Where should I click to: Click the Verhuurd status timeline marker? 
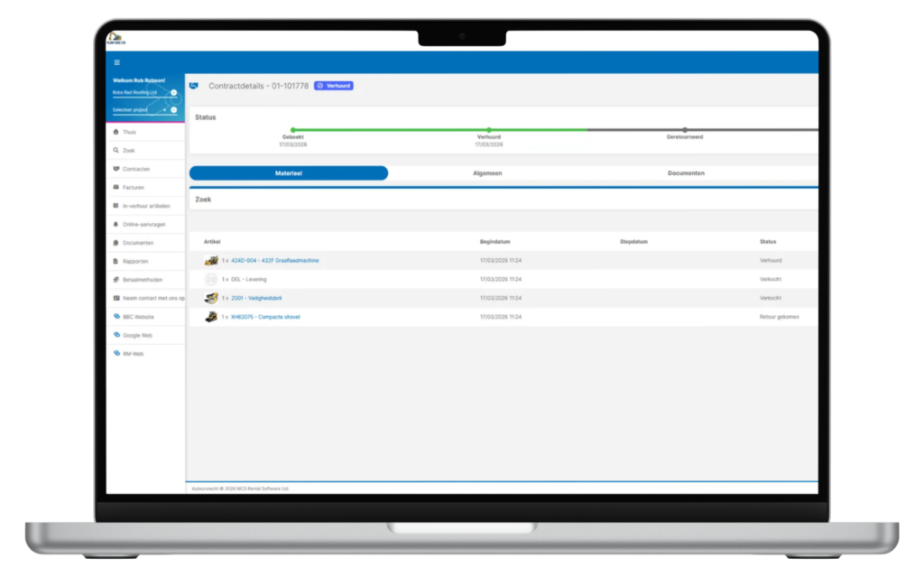(x=489, y=130)
